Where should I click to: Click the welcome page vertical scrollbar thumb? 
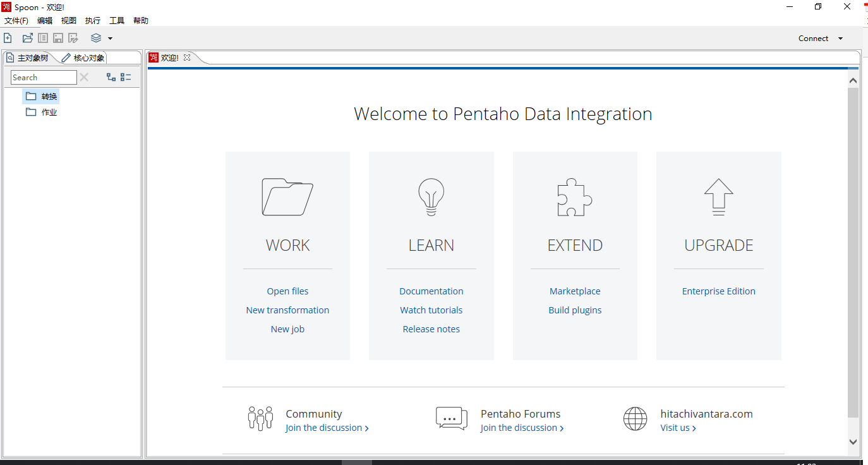853,253
